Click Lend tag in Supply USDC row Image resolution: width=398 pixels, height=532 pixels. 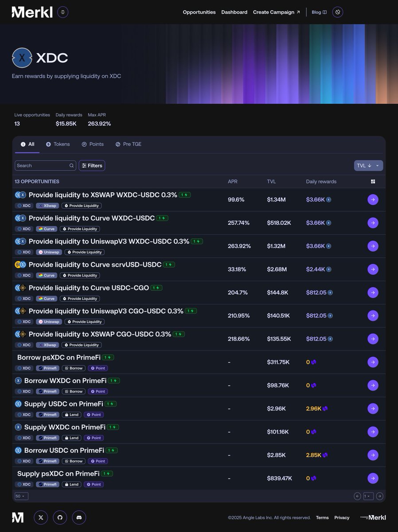pyautogui.click(x=71, y=415)
